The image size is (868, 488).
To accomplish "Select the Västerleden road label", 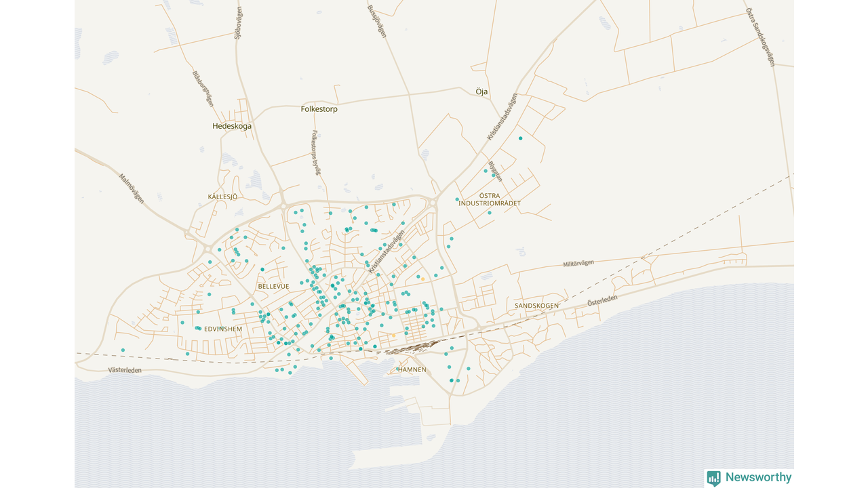I will click(125, 370).
